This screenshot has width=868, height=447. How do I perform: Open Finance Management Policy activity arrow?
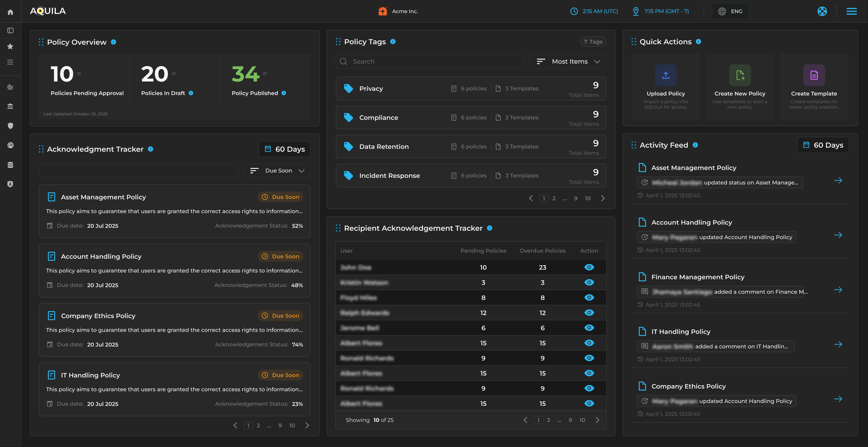(838, 290)
